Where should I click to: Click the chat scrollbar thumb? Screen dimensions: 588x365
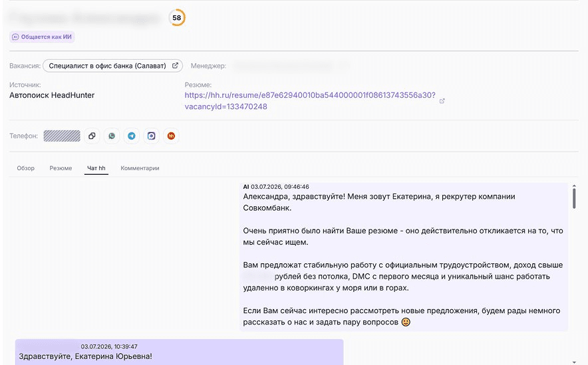[x=574, y=199]
